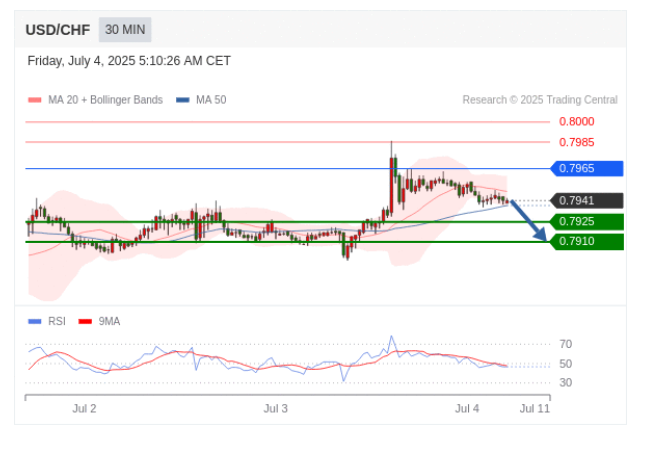Image resolution: width=648 pixels, height=449 pixels.
Task: Select the blue 0.7965 price tag
Action: click(587, 168)
